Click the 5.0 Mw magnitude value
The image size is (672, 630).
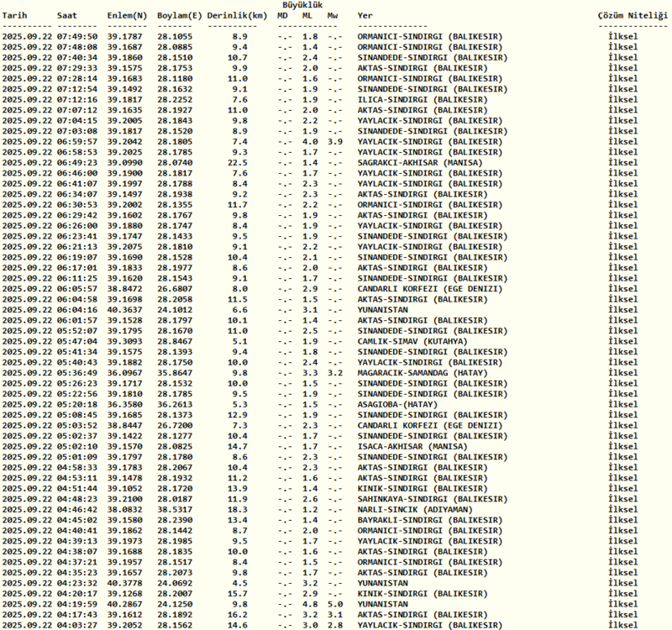pyautogui.click(x=334, y=603)
